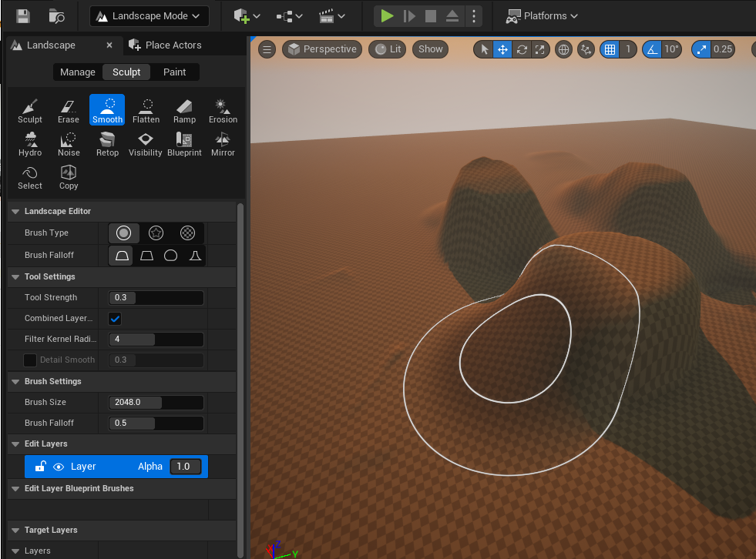Select the Erosion tool
This screenshot has height=559, width=756.
coord(223,110)
